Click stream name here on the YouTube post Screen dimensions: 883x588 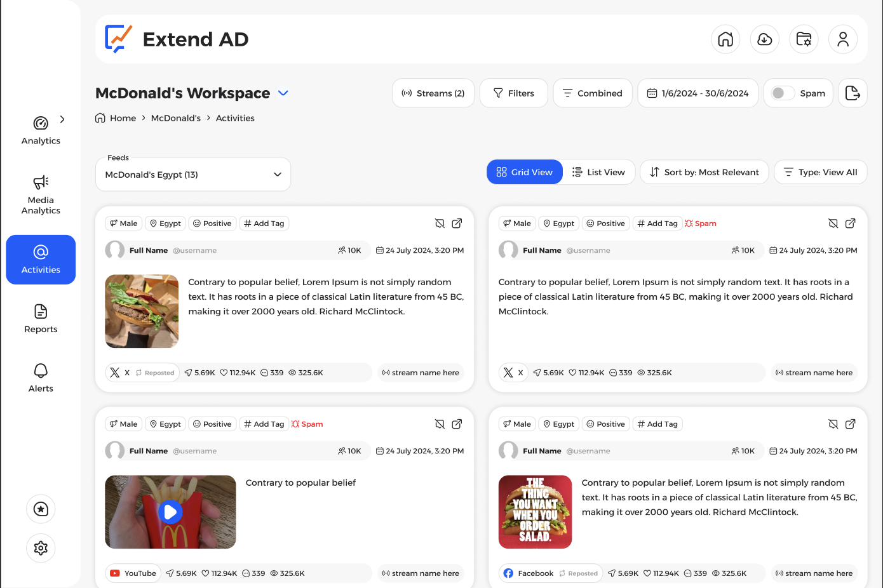pyautogui.click(x=421, y=573)
